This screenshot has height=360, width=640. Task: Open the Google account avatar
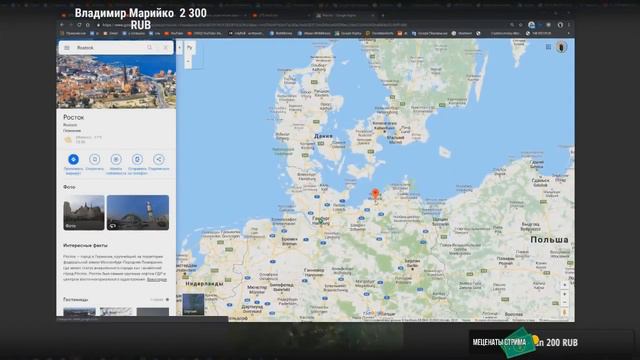point(562,47)
